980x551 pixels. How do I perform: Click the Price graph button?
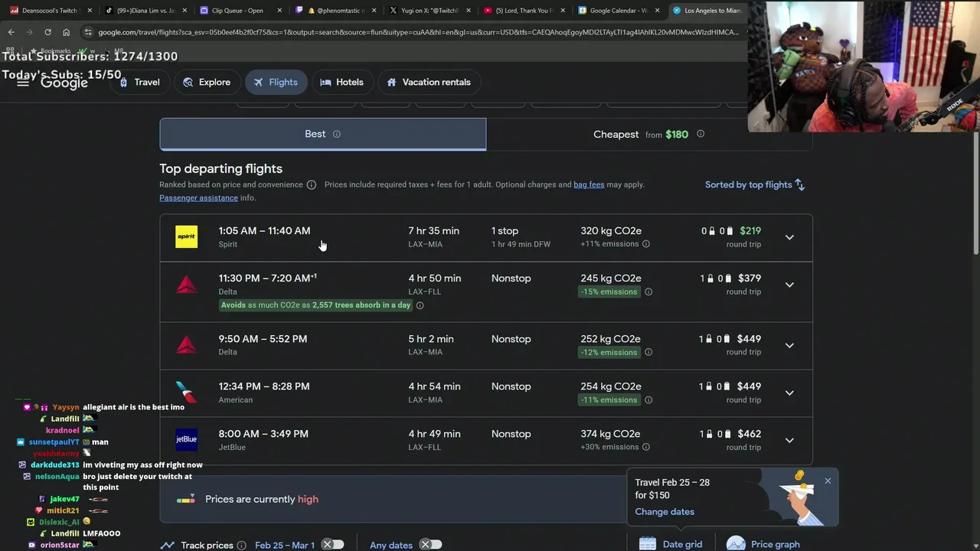[764, 544]
